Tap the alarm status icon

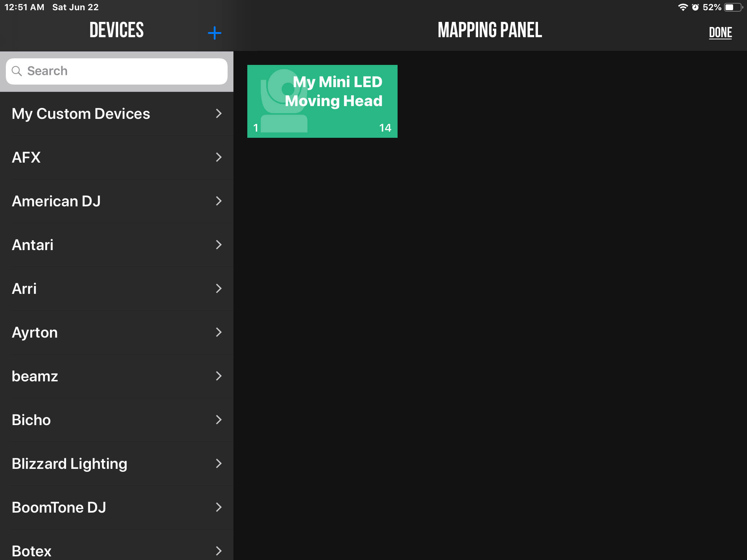click(x=695, y=7)
